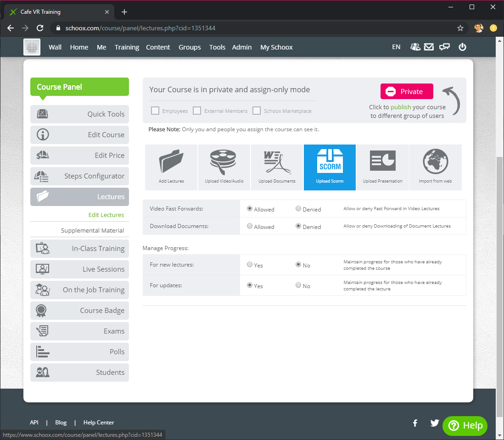This screenshot has height=440, width=504.
Task: Click the green publish link
Action: pyautogui.click(x=401, y=107)
